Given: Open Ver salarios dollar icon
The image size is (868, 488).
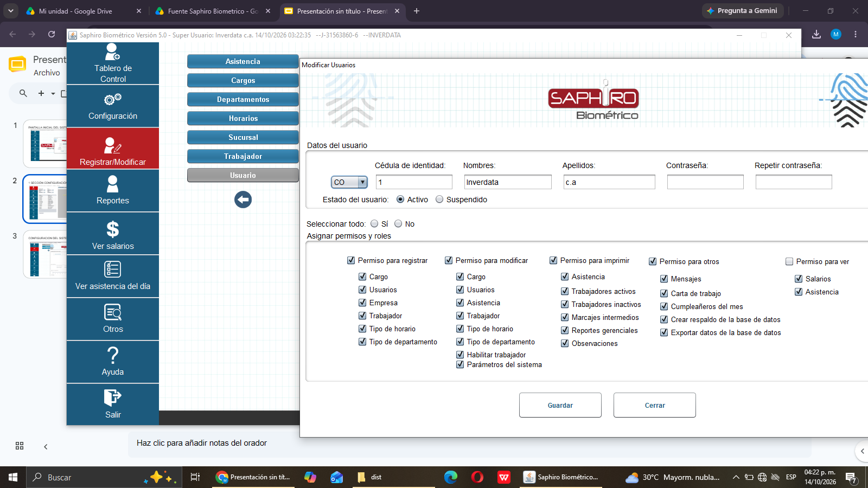Looking at the screenshot, I should tap(113, 229).
